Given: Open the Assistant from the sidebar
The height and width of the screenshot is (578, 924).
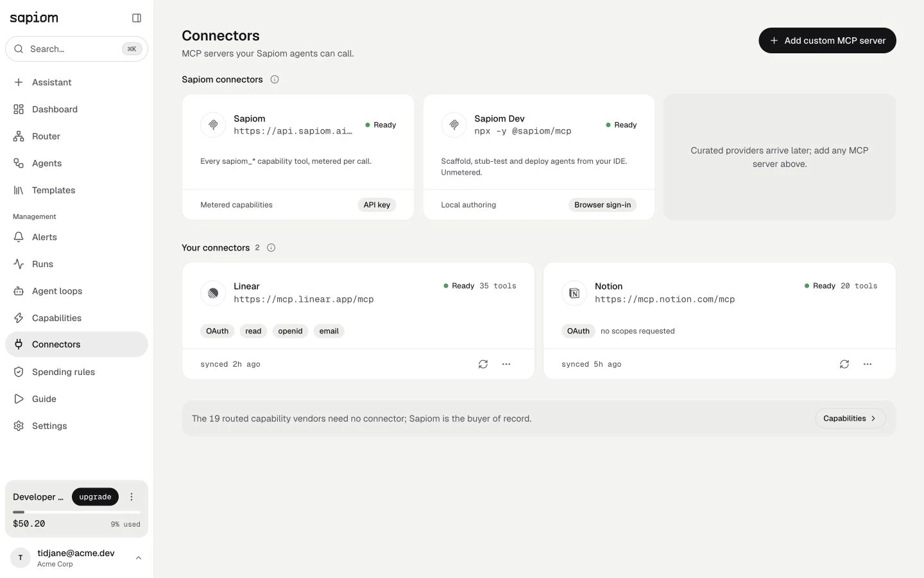Looking at the screenshot, I should tap(76, 82).
